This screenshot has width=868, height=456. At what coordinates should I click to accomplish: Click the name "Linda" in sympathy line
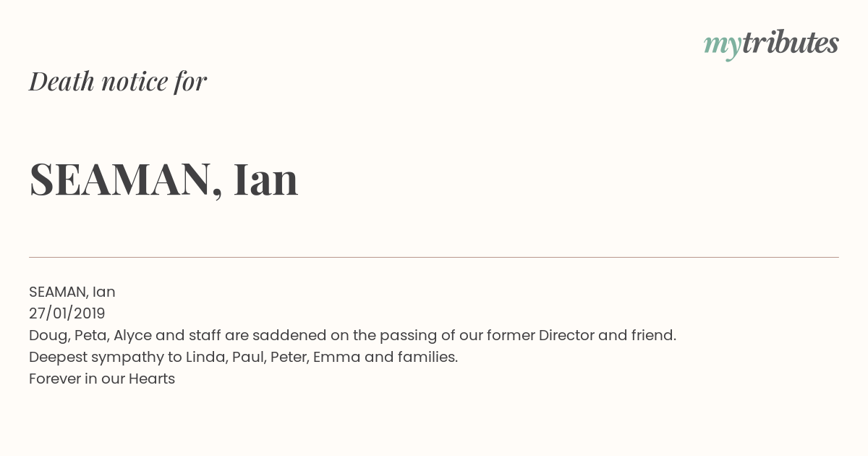point(205,357)
